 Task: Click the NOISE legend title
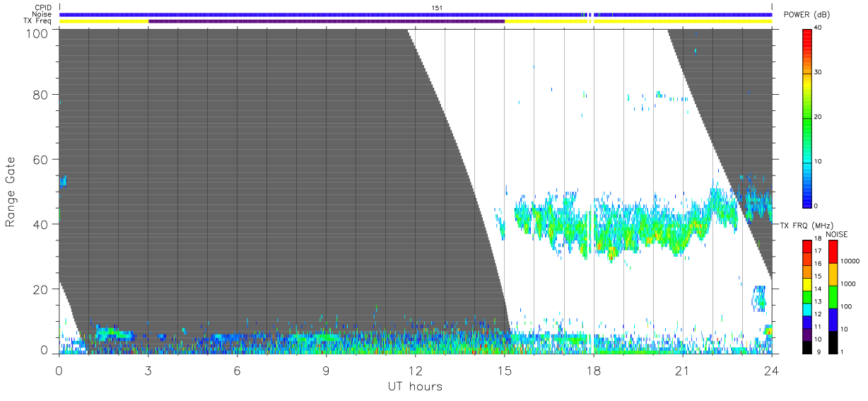pos(837,234)
